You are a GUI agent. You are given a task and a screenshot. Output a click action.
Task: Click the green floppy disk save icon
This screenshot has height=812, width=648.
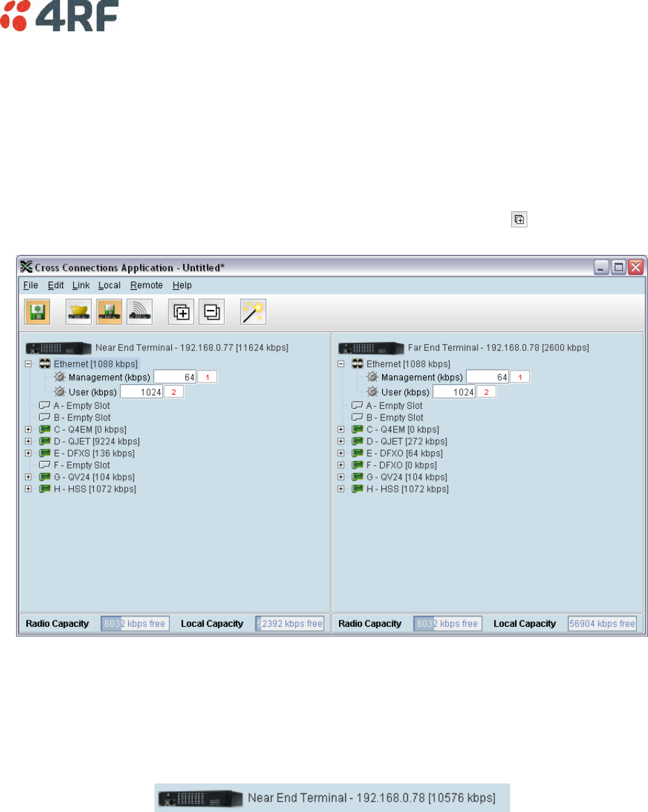click(x=38, y=312)
